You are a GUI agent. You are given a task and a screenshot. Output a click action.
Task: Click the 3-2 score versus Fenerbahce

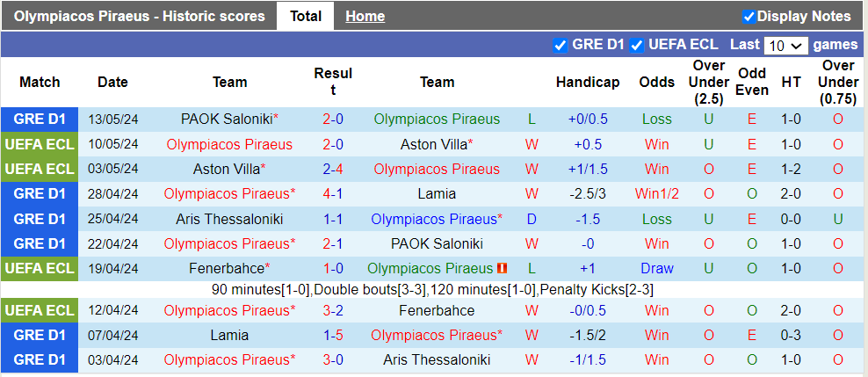pyautogui.click(x=333, y=310)
